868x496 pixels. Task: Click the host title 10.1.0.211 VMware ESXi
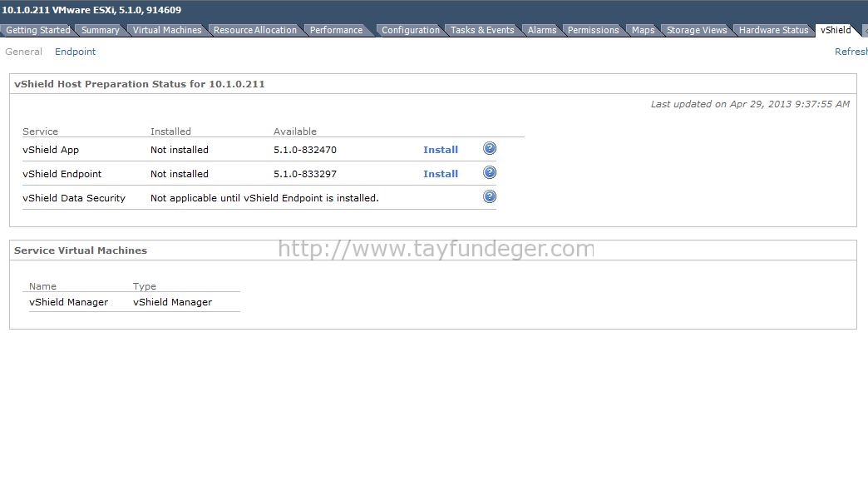point(91,10)
